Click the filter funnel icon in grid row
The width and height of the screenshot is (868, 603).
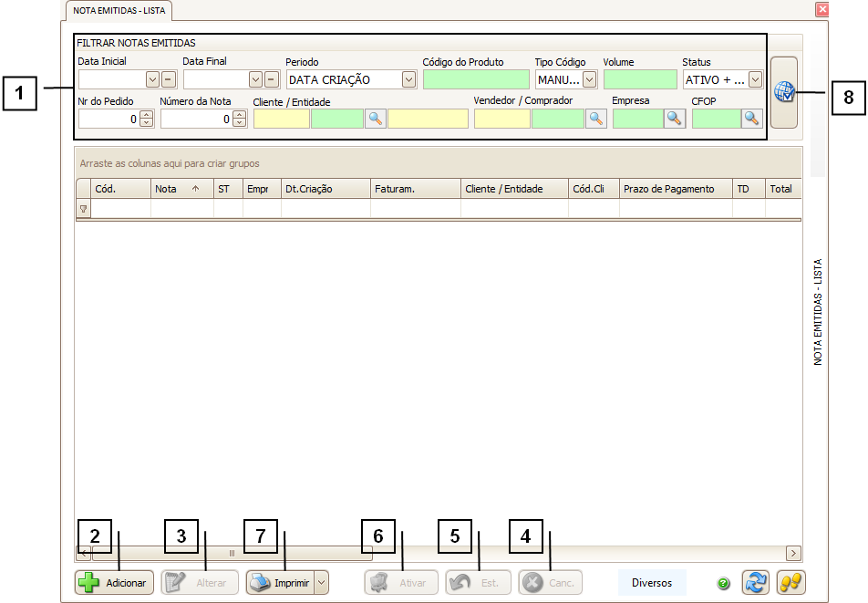(83, 209)
